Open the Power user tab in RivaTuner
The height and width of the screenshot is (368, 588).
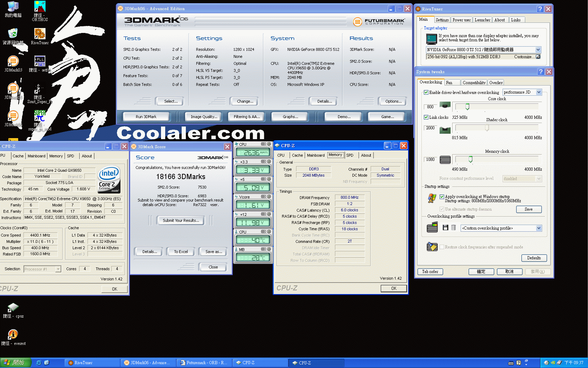pyautogui.click(x=461, y=20)
